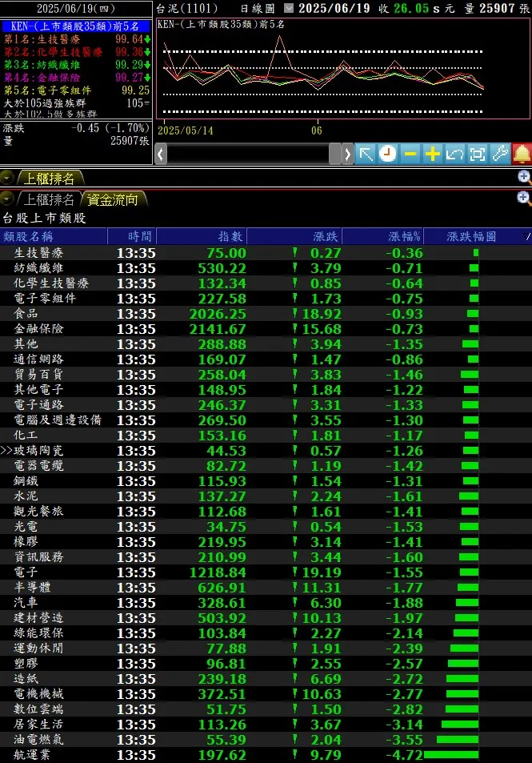
Task: Select the 觀光餐旅 sector row
Action: (266, 511)
